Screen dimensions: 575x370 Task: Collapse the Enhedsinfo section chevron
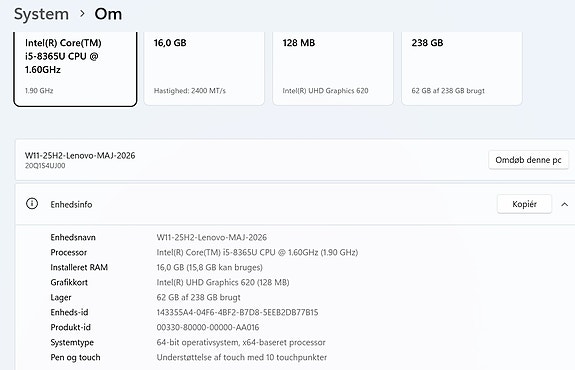tap(564, 204)
